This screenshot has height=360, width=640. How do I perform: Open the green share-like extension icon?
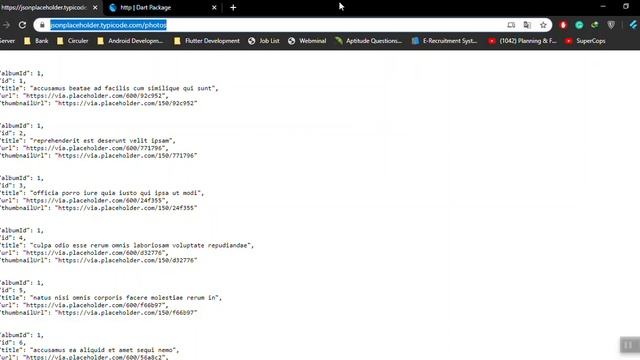(595, 25)
